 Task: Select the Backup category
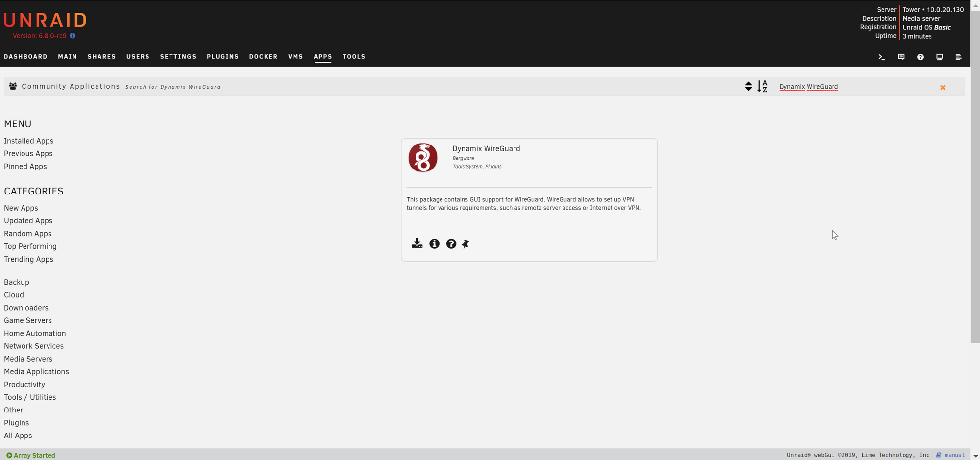17,282
